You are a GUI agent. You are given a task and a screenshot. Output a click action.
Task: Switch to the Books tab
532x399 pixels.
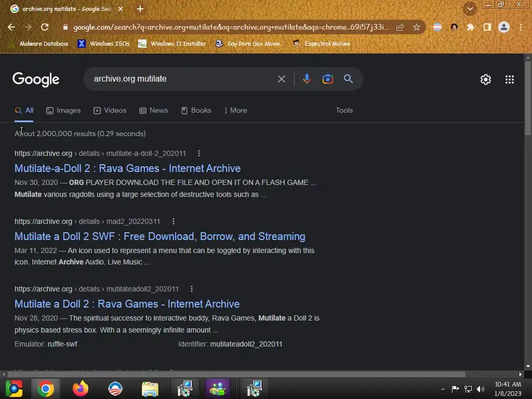196,110
